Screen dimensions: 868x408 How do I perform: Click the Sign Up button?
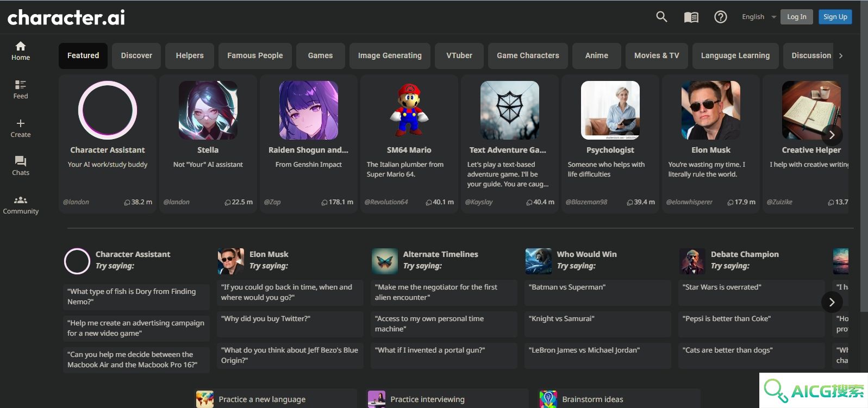pyautogui.click(x=835, y=17)
